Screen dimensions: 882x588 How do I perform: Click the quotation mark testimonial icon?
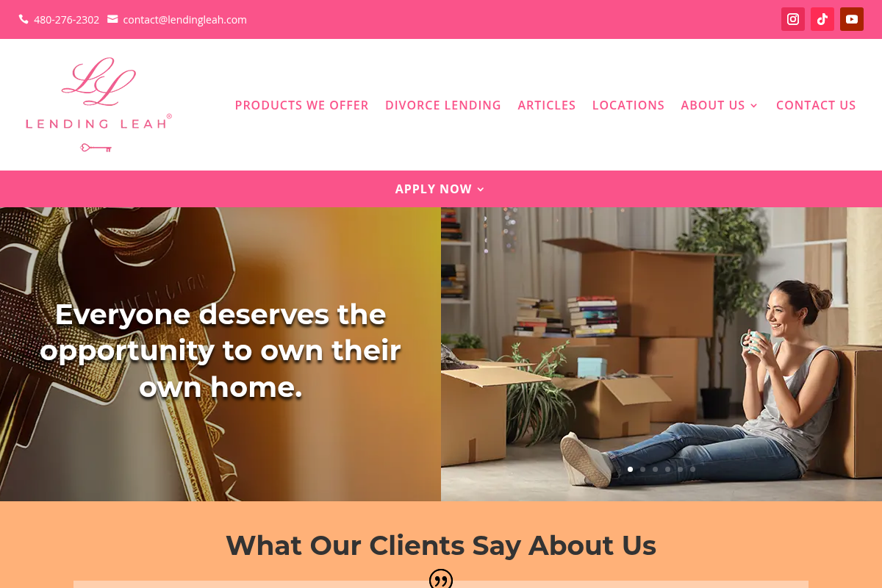click(441, 578)
